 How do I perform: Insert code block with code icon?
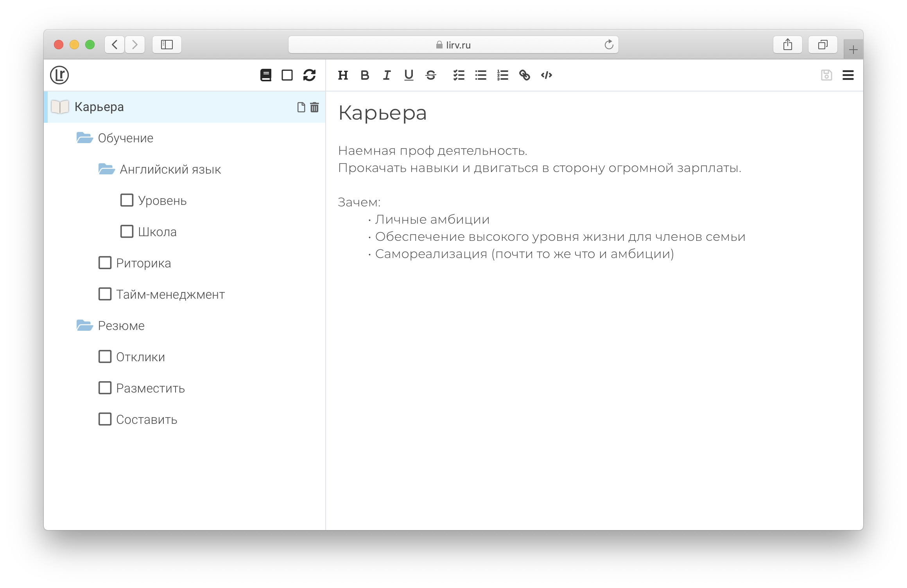[547, 75]
